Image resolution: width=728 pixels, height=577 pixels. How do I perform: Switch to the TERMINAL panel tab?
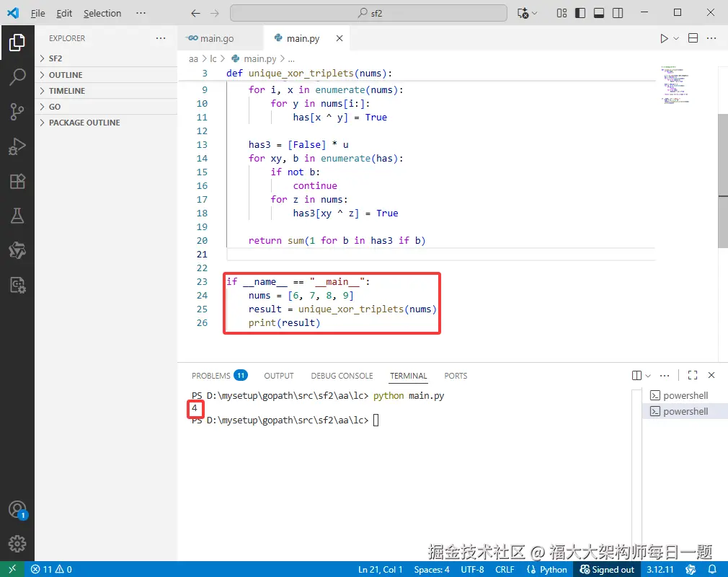click(408, 375)
